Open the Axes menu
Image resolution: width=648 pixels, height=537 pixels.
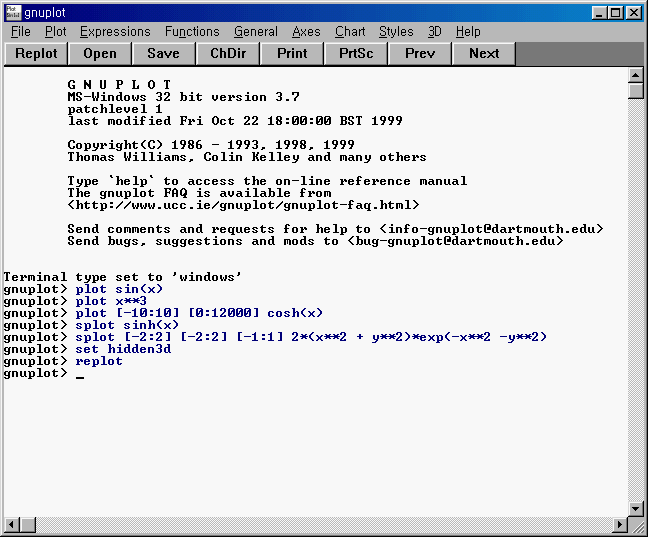306,32
